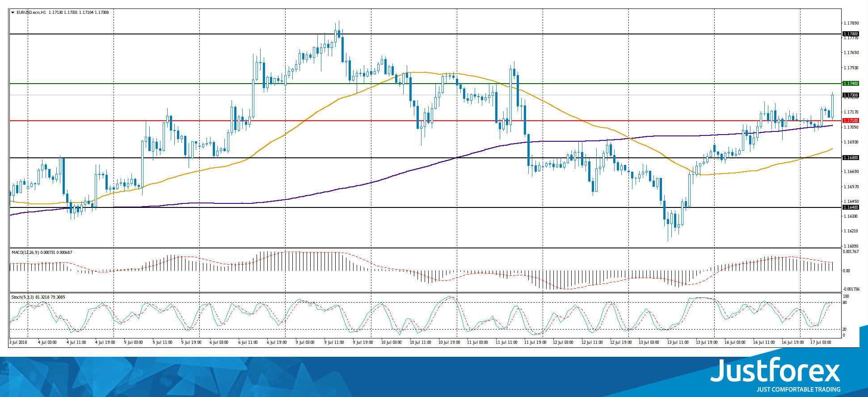Image resolution: width=868 pixels, height=397 pixels.
Task: Click the 20 level on Stochastic scale
Action: [x=844, y=329]
